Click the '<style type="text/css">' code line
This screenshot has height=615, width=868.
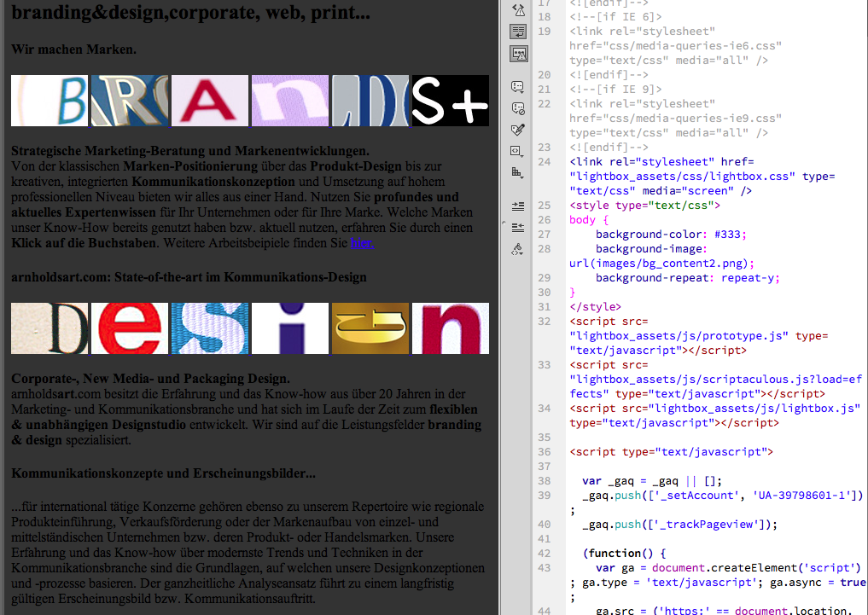click(645, 206)
